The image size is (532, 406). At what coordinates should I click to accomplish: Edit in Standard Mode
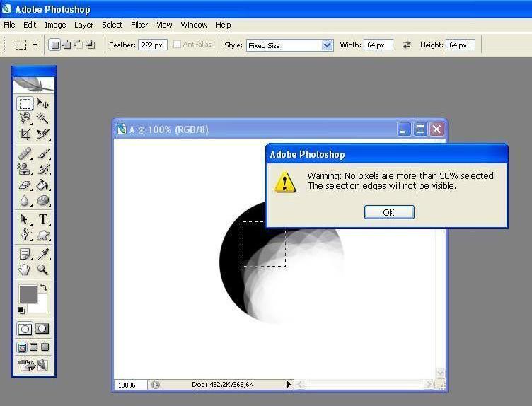[25, 329]
